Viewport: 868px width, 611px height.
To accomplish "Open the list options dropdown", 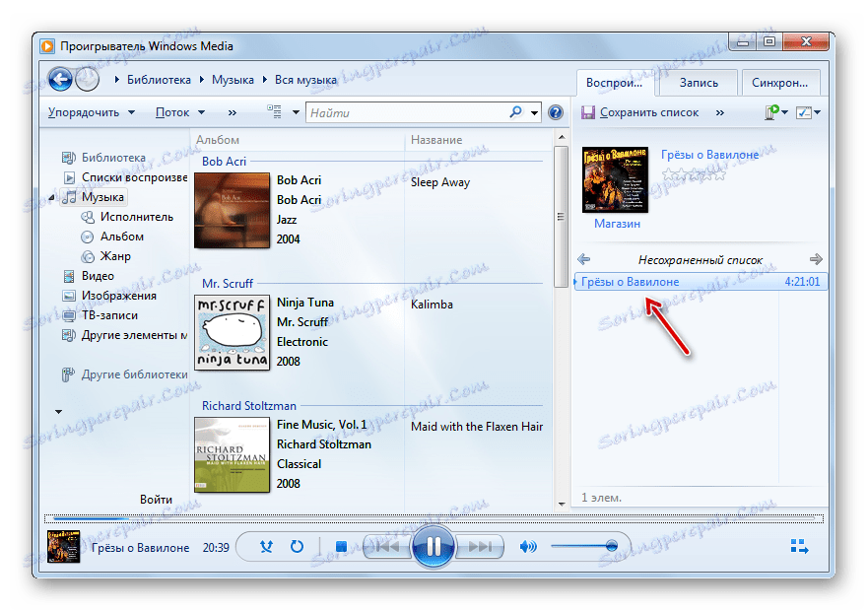I will 808,112.
